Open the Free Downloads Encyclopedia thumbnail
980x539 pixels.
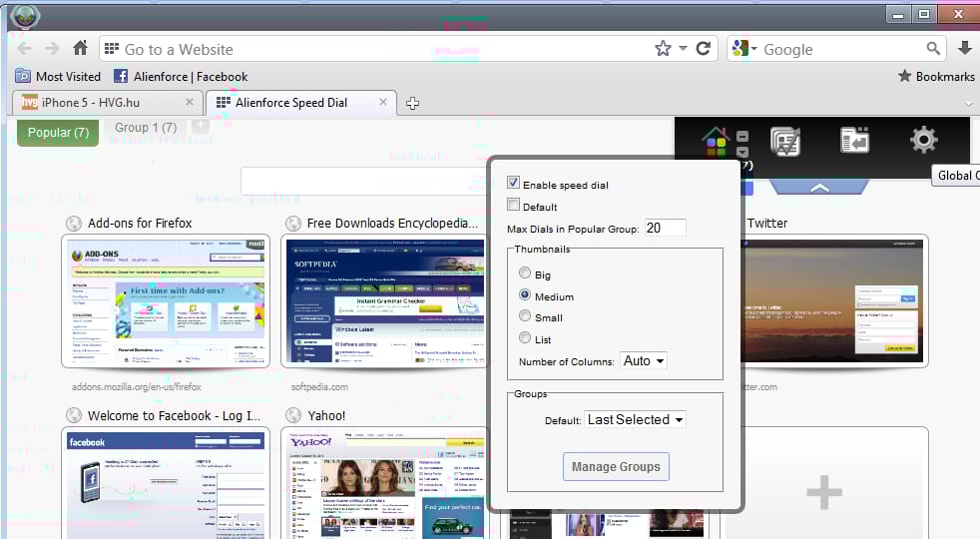point(384,301)
